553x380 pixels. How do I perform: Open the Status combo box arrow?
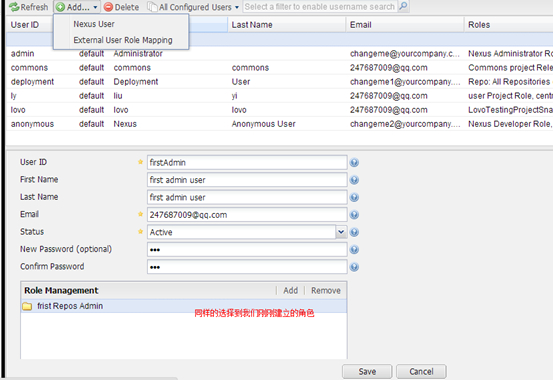[341, 232]
